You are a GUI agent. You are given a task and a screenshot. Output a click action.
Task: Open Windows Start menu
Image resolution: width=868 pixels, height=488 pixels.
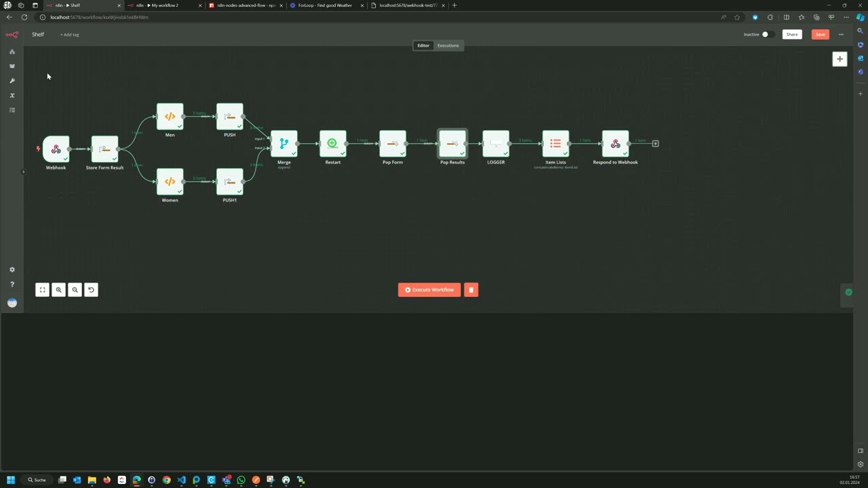(x=10, y=480)
